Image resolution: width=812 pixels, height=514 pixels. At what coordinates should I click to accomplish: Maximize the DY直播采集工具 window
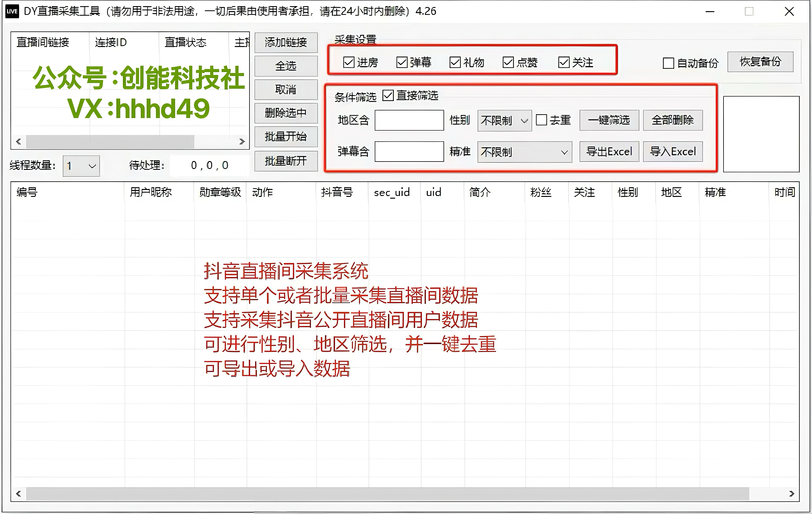coord(749,12)
